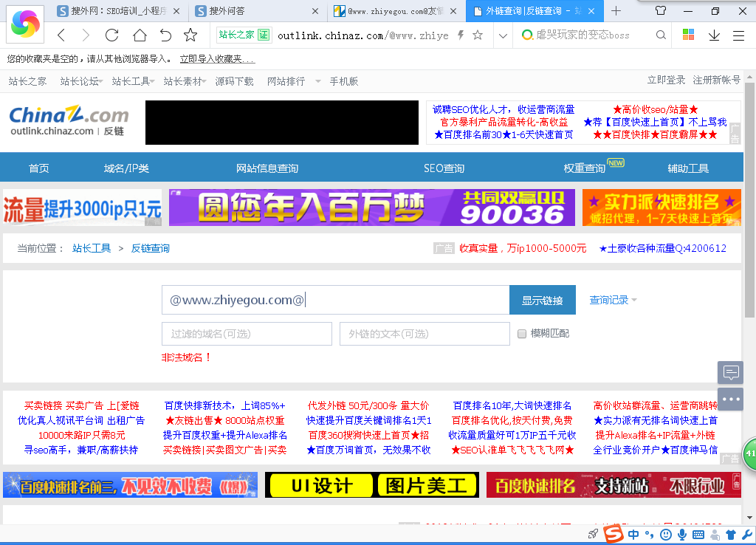The height and width of the screenshot is (545, 756).
Task: Click the 立即登录 link
Action: (x=666, y=80)
